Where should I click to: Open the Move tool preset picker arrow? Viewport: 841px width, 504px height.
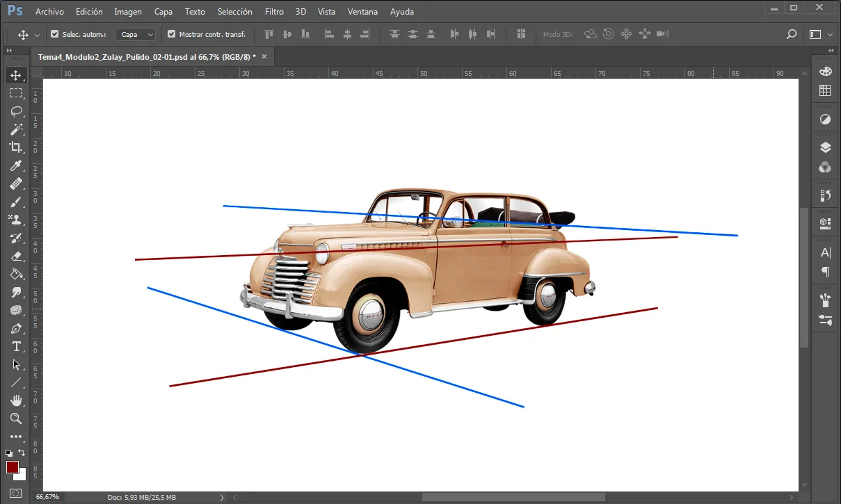click(x=38, y=34)
